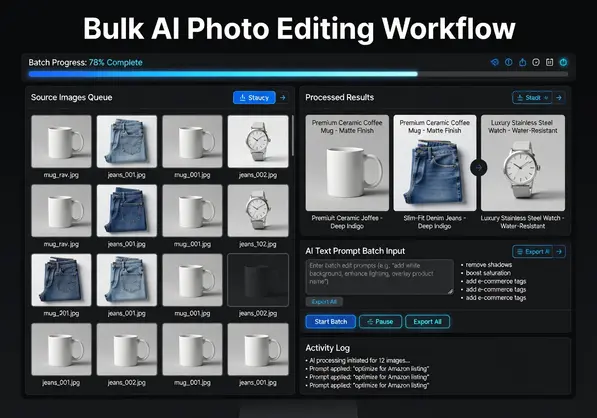Click the arrow beside Export AI button
Screen dimensions: 597x418
559,252
